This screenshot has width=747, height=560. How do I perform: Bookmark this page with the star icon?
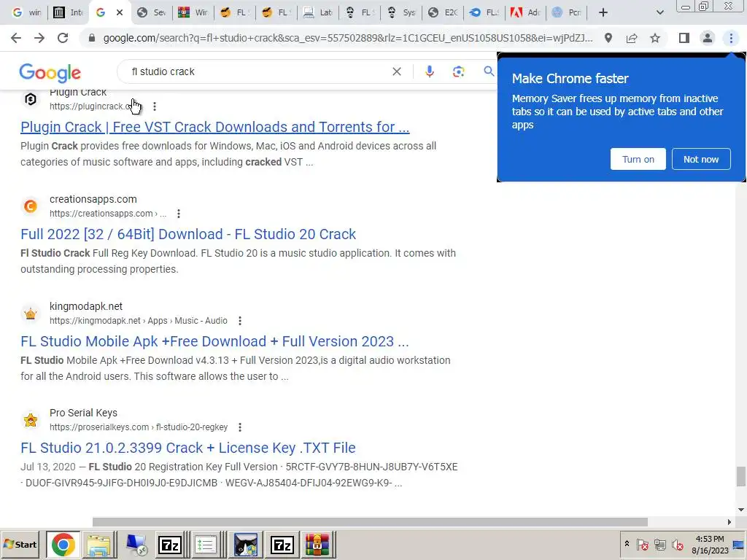pyautogui.click(x=655, y=38)
